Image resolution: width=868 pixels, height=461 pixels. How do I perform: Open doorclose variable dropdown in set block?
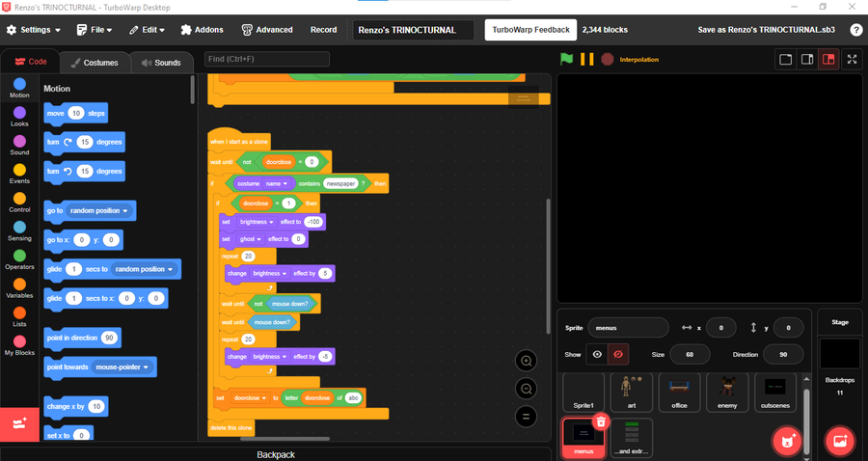tap(250, 398)
